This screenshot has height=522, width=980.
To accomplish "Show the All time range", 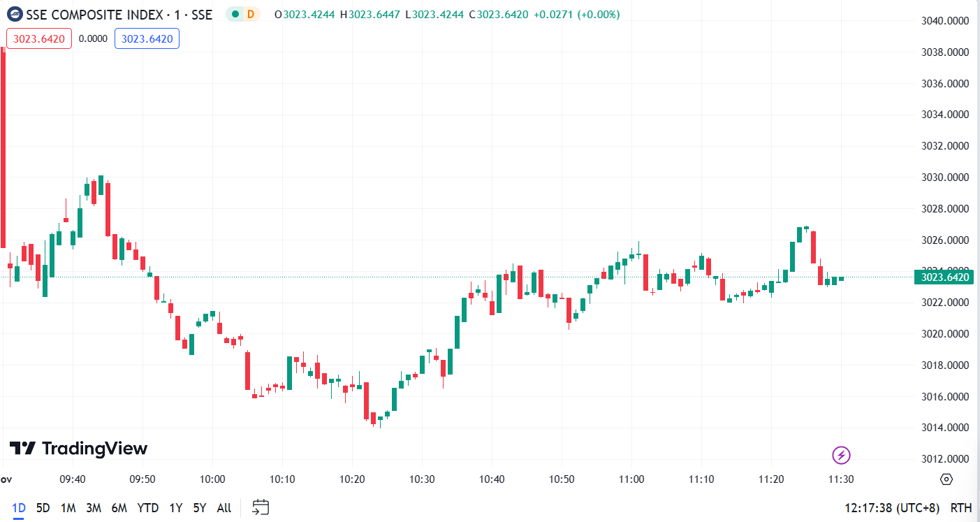I will tap(224, 508).
